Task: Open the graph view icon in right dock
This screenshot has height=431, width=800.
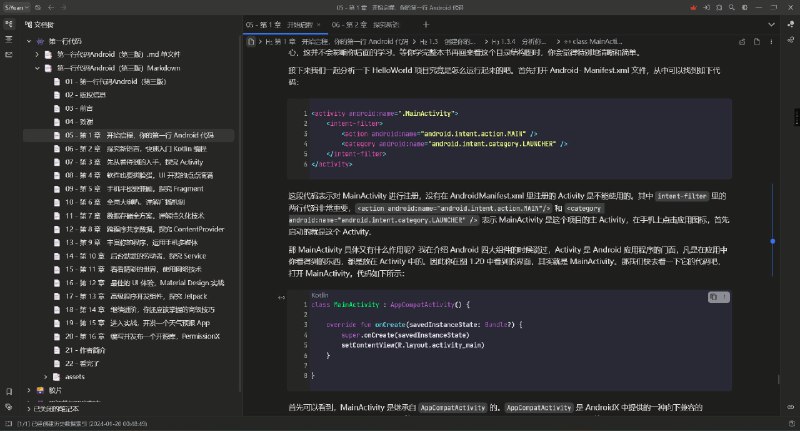Action: (x=791, y=24)
